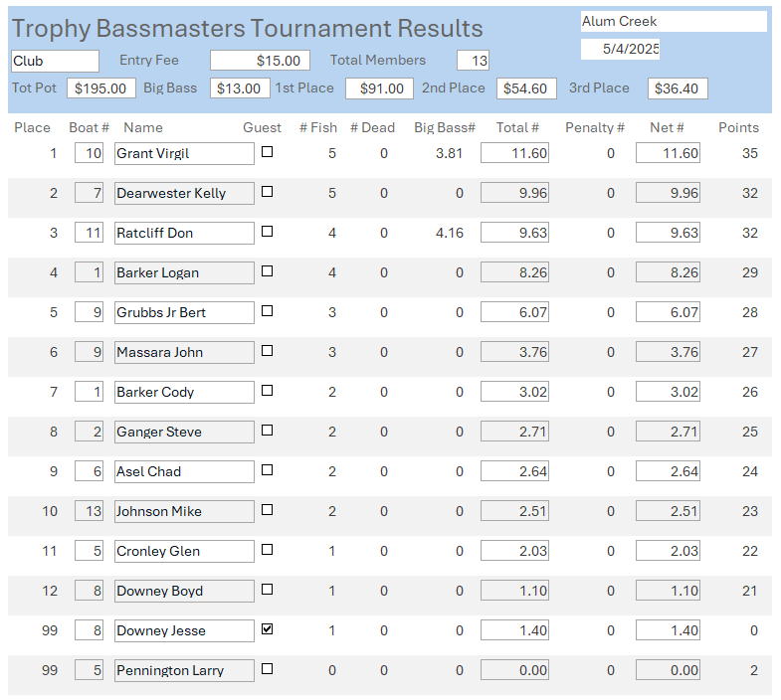This screenshot has width=781, height=700.
Task: Click Net # field for Cronley Glen
Action: 668,551
